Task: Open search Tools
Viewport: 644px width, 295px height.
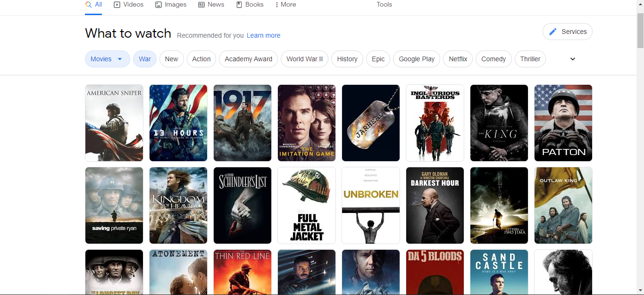Action: (384, 5)
